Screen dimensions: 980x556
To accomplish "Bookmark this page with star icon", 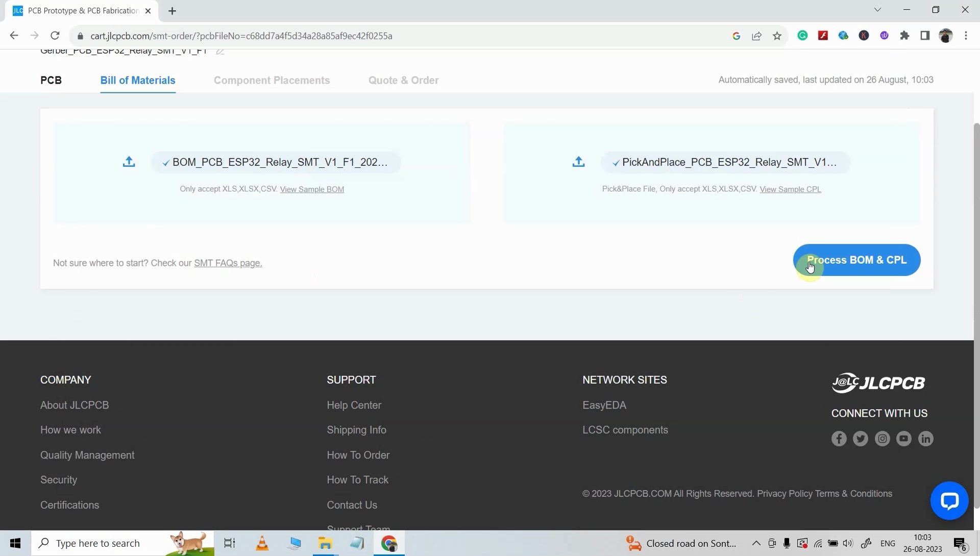I will click(777, 36).
